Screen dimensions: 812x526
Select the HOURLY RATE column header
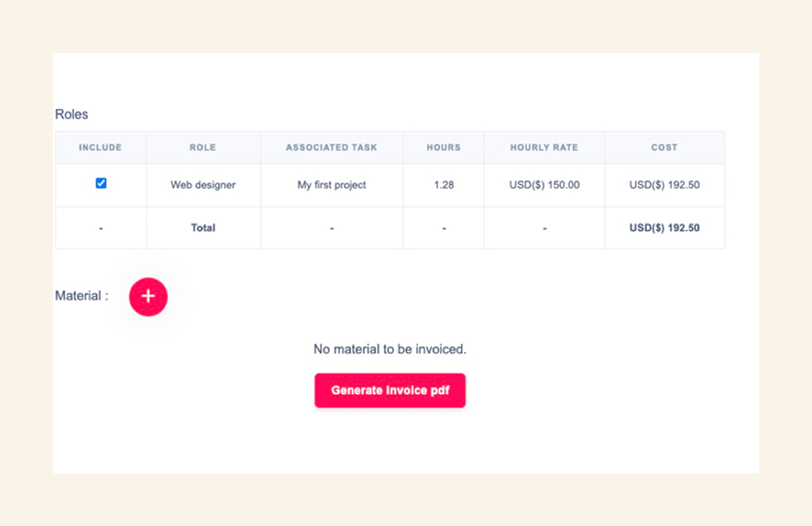pyautogui.click(x=544, y=147)
